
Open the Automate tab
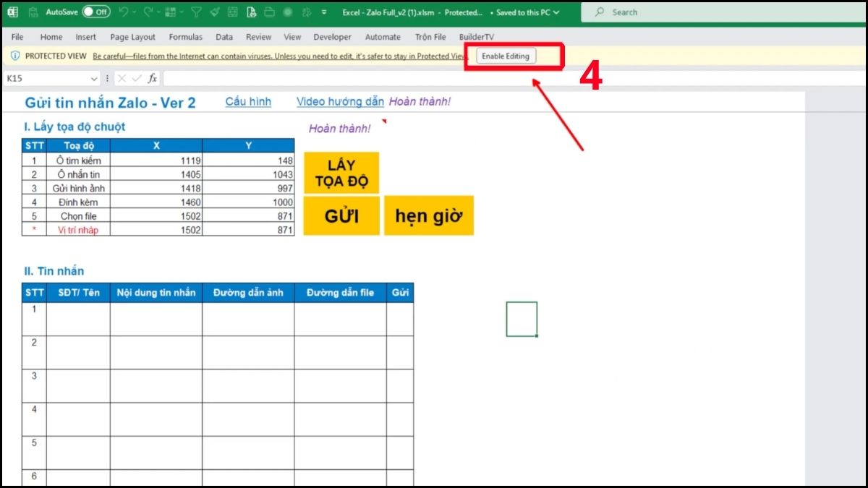tap(383, 37)
